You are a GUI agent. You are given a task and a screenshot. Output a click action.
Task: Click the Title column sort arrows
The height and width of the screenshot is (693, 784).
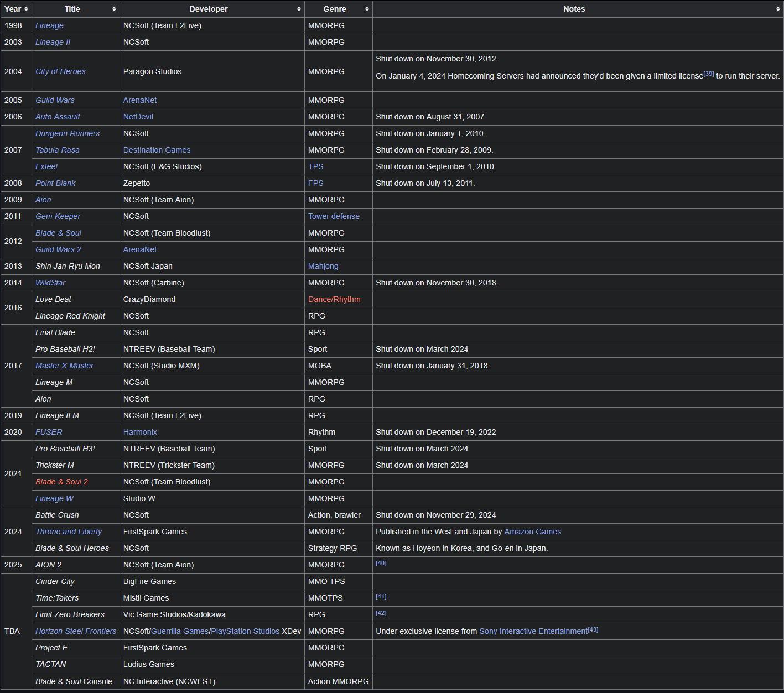(x=114, y=9)
